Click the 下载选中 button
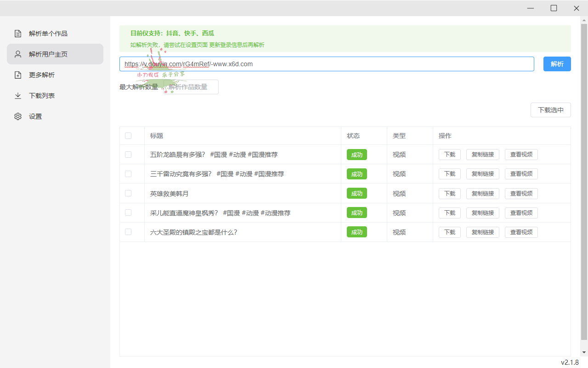The width and height of the screenshot is (588, 368). [x=550, y=110]
